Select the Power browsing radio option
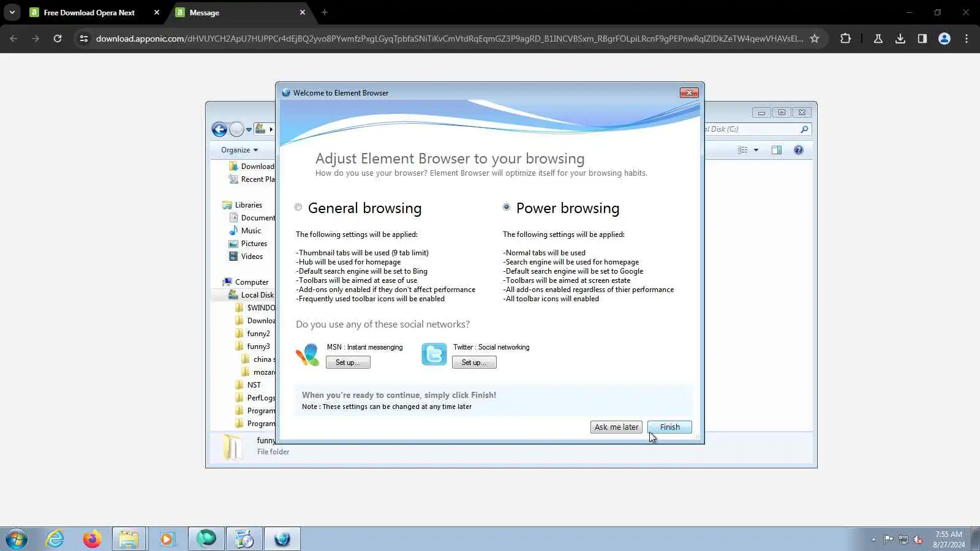This screenshot has height=551, width=980. click(x=507, y=208)
